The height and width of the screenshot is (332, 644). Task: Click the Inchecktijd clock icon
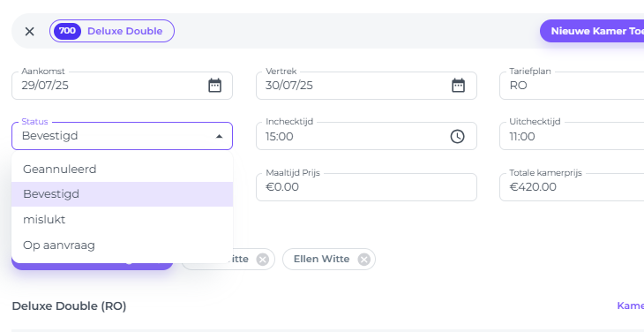click(458, 136)
